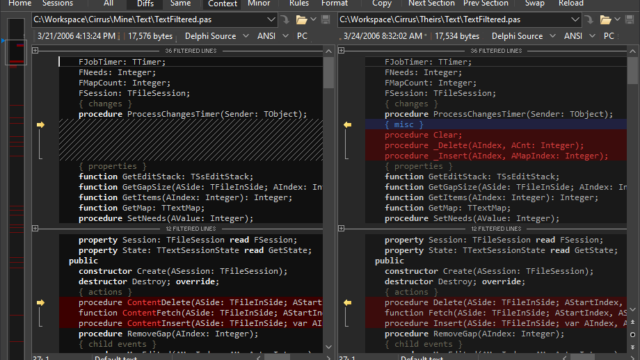Click the left go/load path arrow icon
Image resolution: width=640 pixels, height=360 pixels.
pos(284,20)
